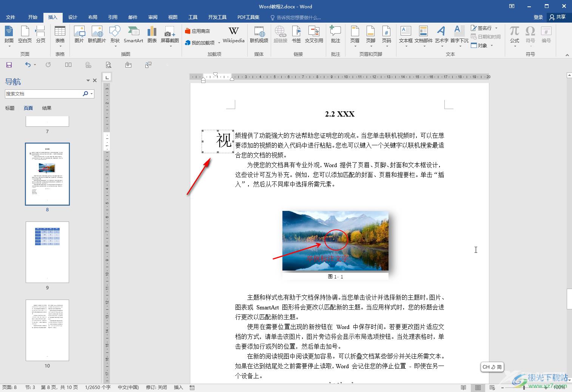Switch to the Review (审阅) tab
The height and width of the screenshot is (392, 572).
(x=153, y=17)
